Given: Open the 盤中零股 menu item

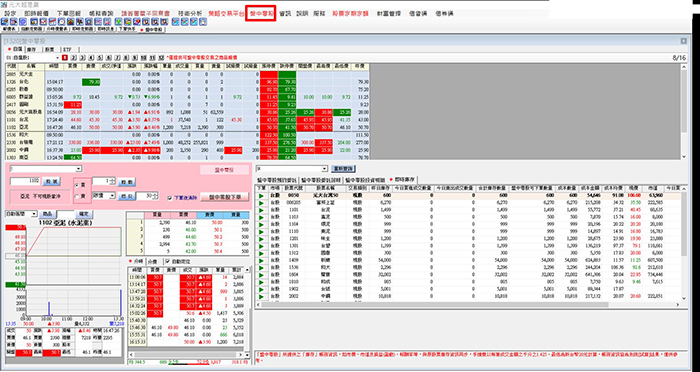Looking at the screenshot, I should pos(262,14).
